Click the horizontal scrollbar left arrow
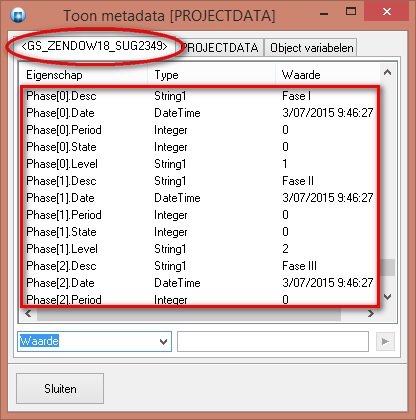This screenshot has width=416, height=420. pos(28,314)
